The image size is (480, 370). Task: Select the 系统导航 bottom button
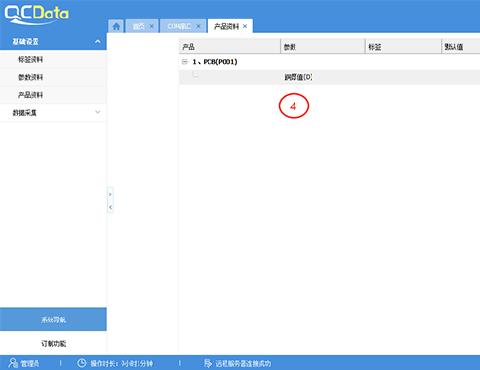[53, 319]
